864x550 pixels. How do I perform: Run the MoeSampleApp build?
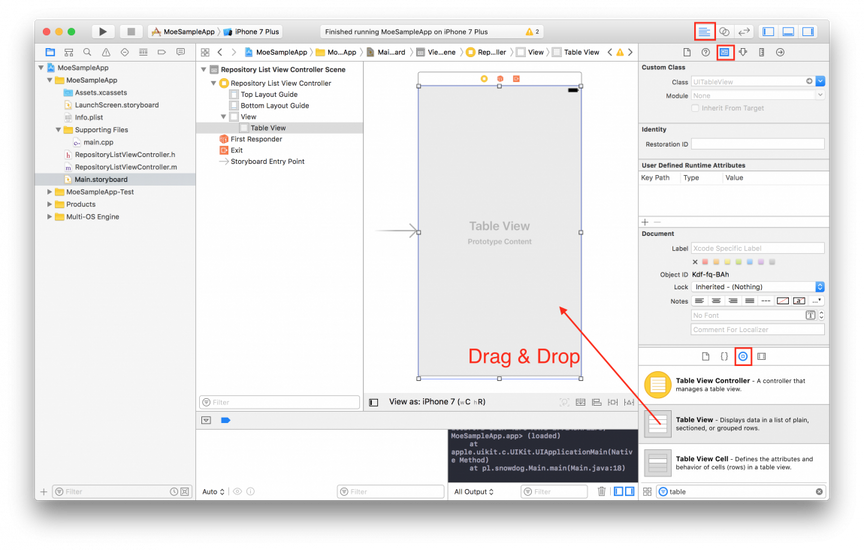(102, 31)
